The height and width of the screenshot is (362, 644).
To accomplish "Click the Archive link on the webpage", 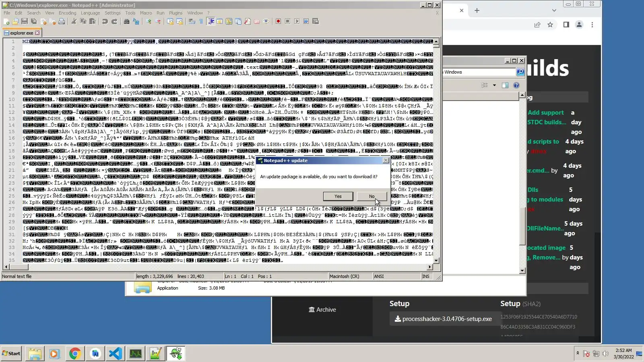I will pyautogui.click(x=322, y=310).
